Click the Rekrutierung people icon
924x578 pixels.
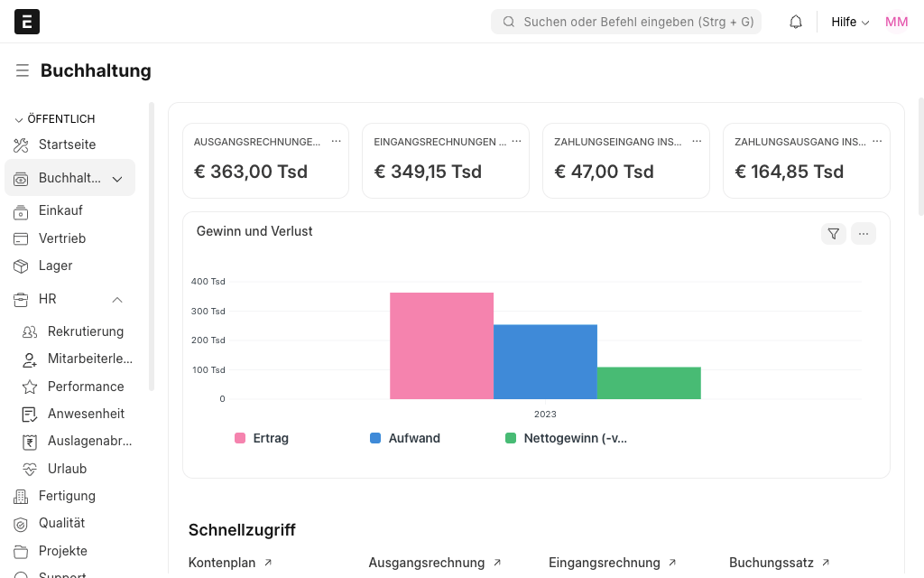pyautogui.click(x=30, y=332)
